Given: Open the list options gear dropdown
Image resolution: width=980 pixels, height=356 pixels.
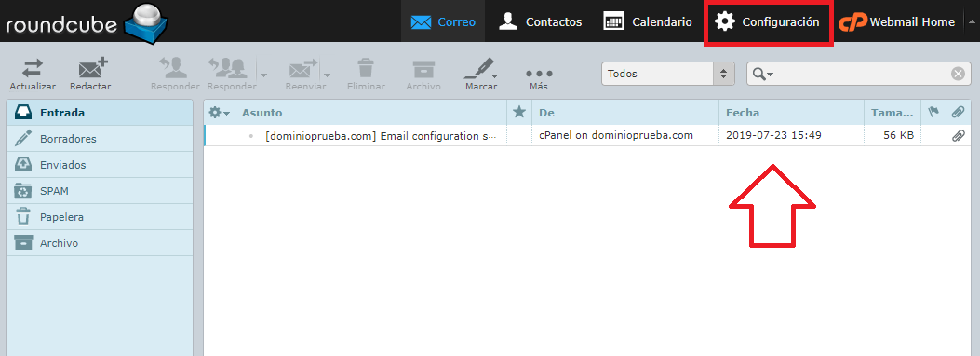Looking at the screenshot, I should click(219, 113).
